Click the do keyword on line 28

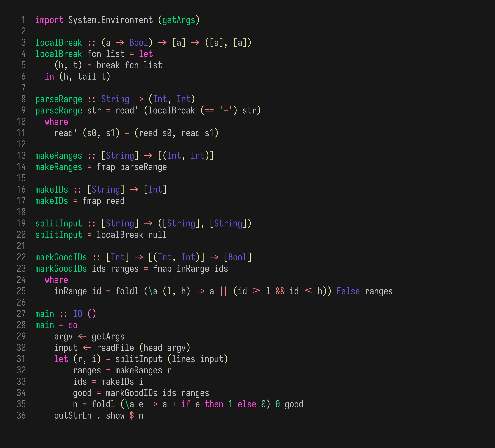coord(73,325)
